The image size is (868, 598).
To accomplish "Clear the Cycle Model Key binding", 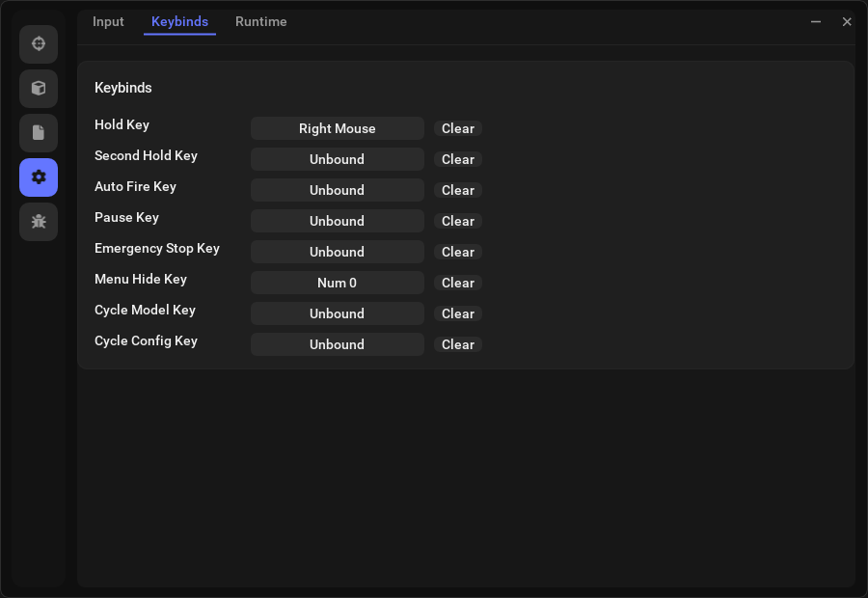I will tap(458, 313).
